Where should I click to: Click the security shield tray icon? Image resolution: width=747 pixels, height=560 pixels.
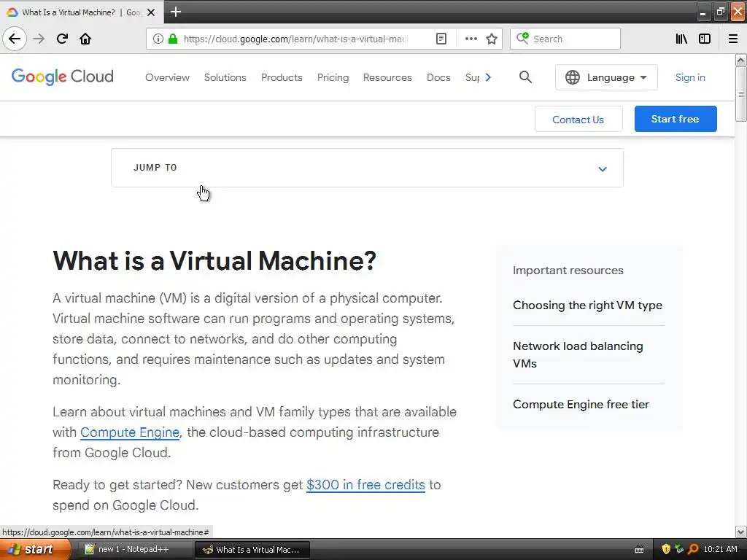665,550
